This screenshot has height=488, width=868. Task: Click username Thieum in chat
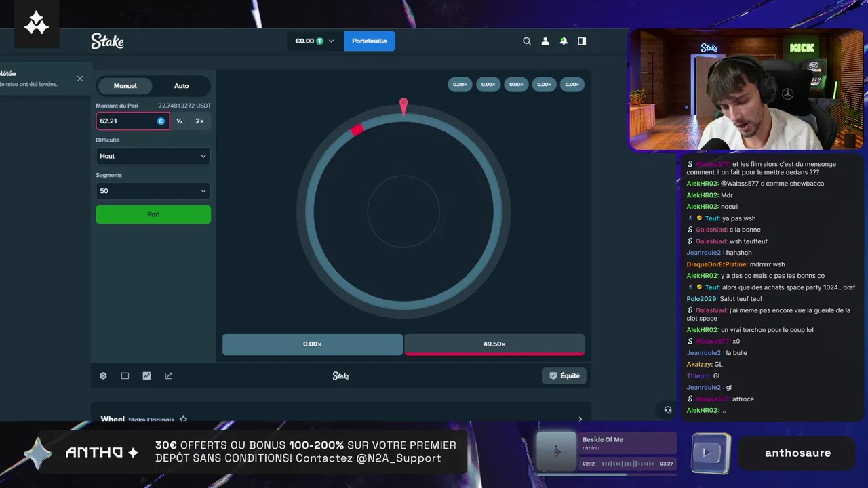[x=698, y=376]
